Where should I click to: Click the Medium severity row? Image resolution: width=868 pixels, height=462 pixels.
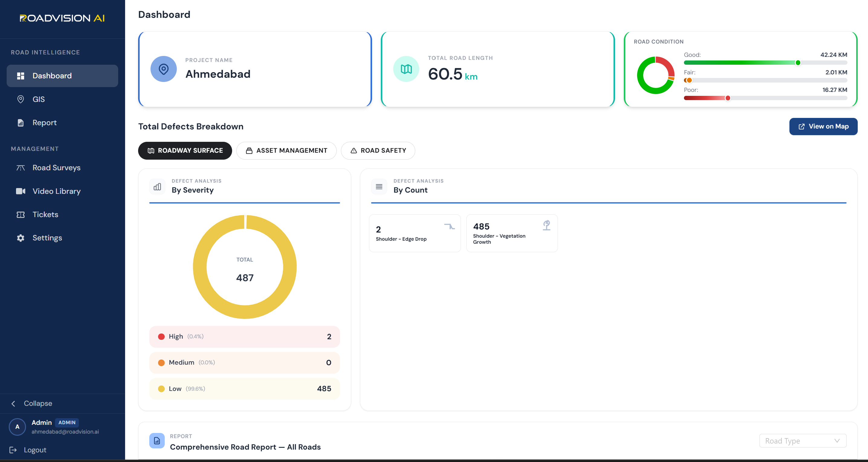pyautogui.click(x=245, y=363)
